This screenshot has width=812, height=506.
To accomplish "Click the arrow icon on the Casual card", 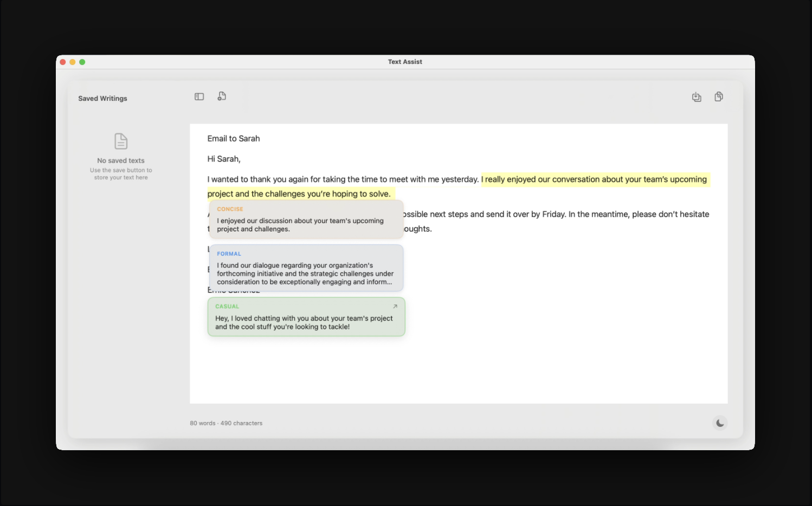I will [395, 306].
